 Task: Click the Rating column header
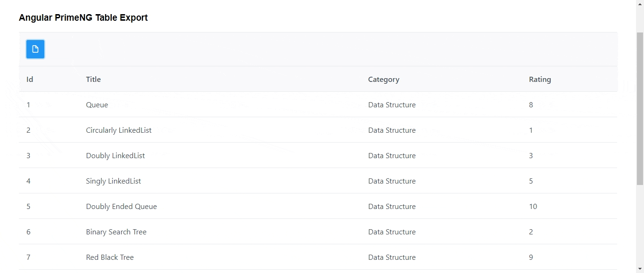click(540, 80)
